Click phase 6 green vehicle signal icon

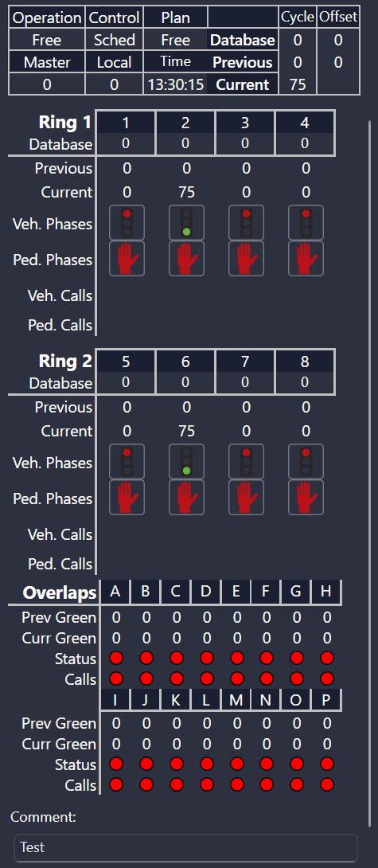pyautogui.click(x=186, y=461)
